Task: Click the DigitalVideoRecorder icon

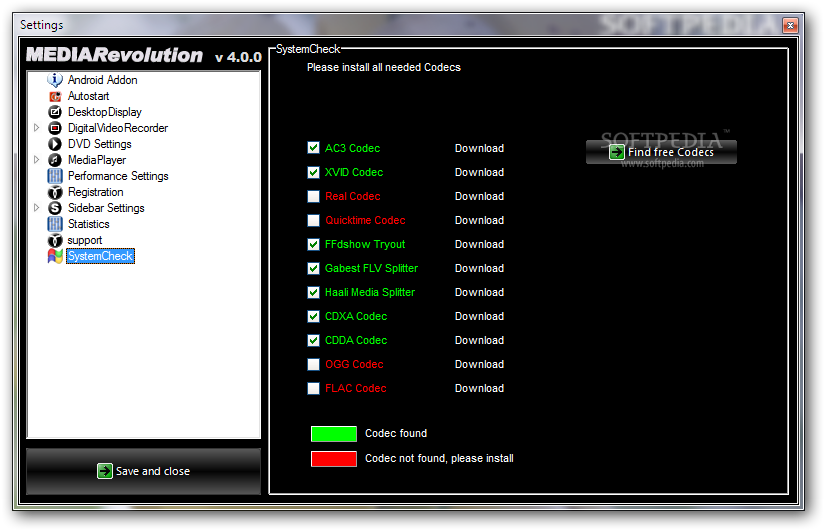Action: click(x=55, y=128)
